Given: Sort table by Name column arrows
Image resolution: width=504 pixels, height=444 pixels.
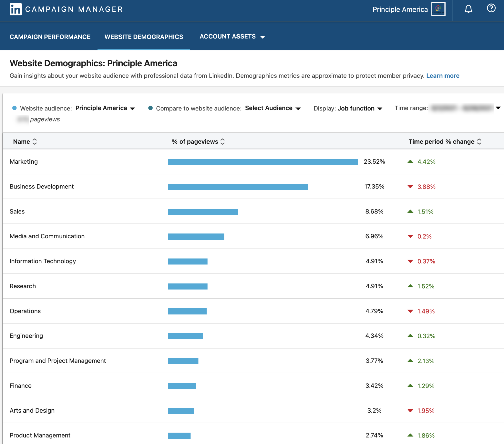Looking at the screenshot, I should 35,142.
